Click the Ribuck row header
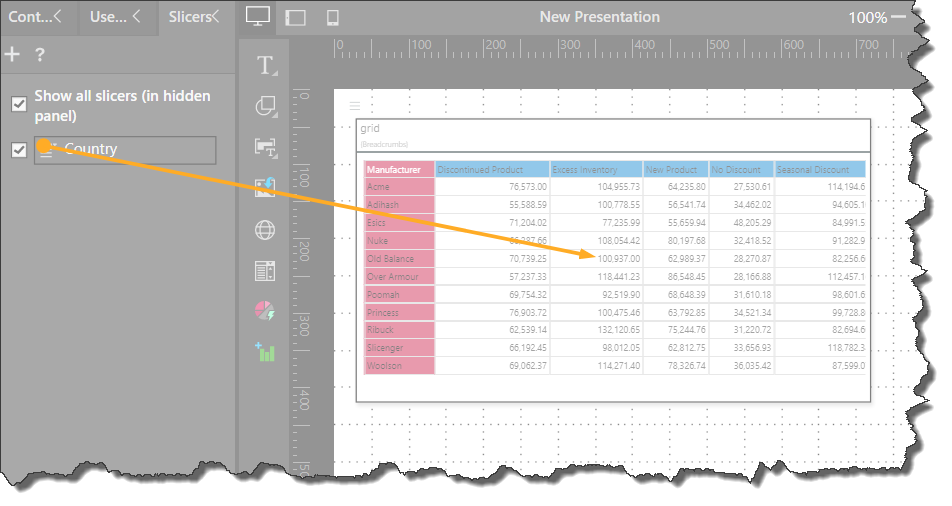This screenshot has width=952, height=506. pos(400,330)
